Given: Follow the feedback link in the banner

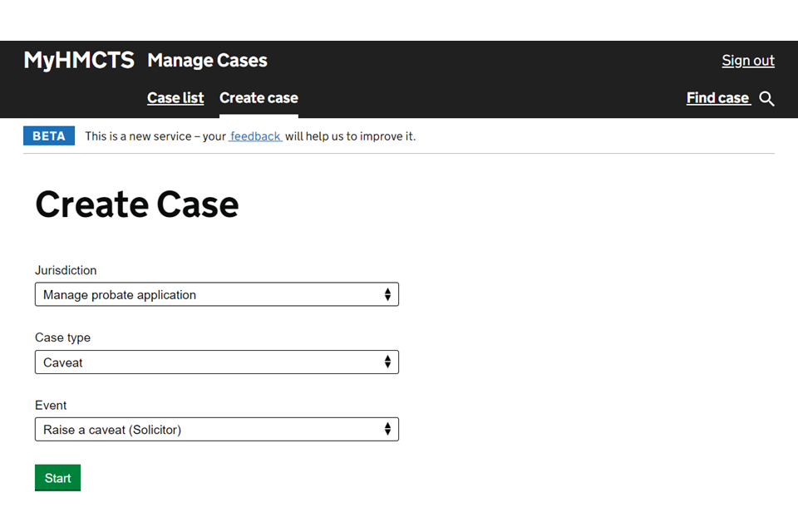Looking at the screenshot, I should (x=256, y=136).
